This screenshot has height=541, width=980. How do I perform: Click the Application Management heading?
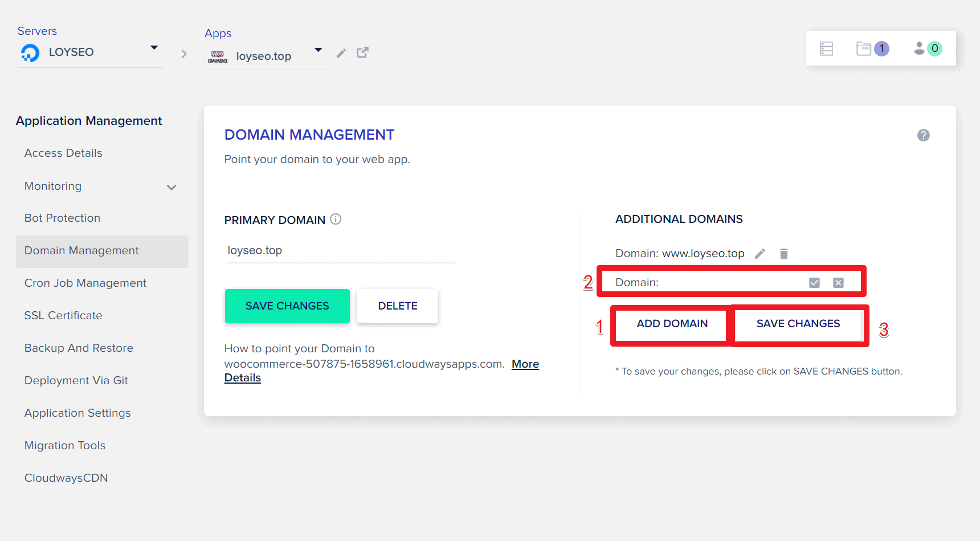(x=89, y=121)
